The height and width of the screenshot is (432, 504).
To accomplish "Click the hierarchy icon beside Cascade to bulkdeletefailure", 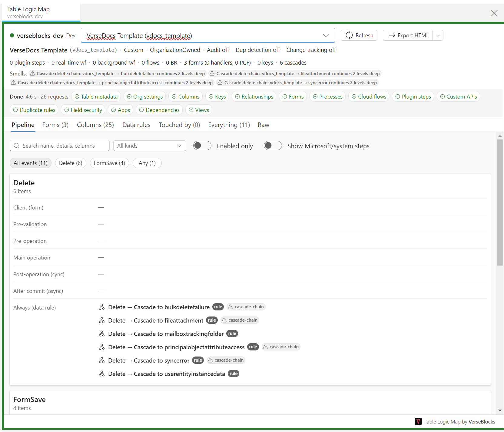I will 102,307.
